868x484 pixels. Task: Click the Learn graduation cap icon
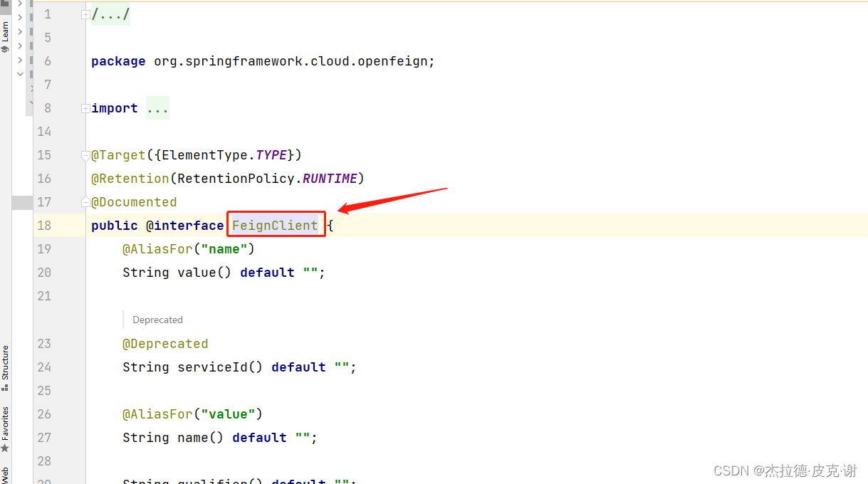[5, 49]
